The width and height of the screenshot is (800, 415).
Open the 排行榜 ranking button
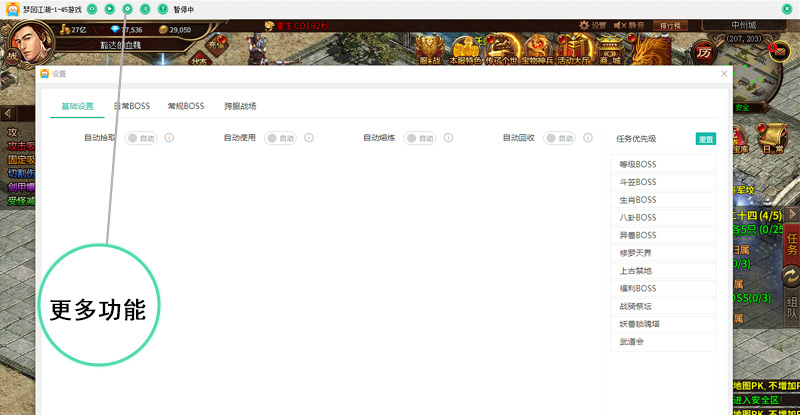coord(669,25)
